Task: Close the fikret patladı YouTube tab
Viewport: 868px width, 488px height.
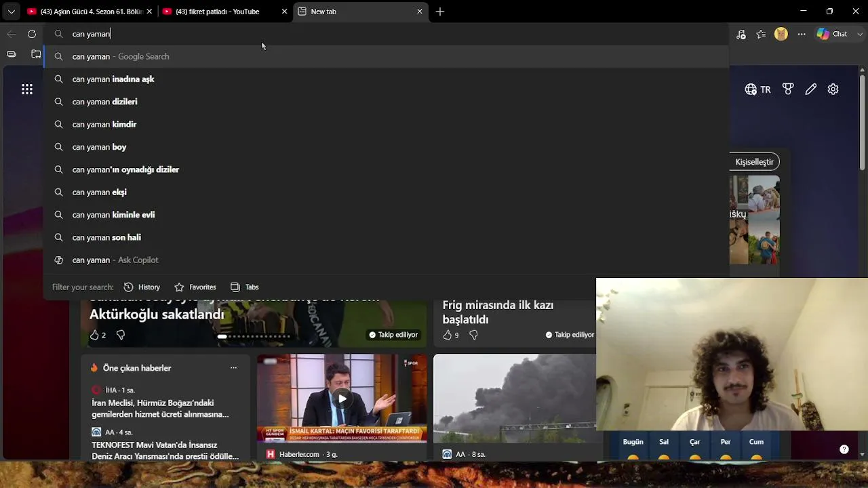Action: coord(284,12)
